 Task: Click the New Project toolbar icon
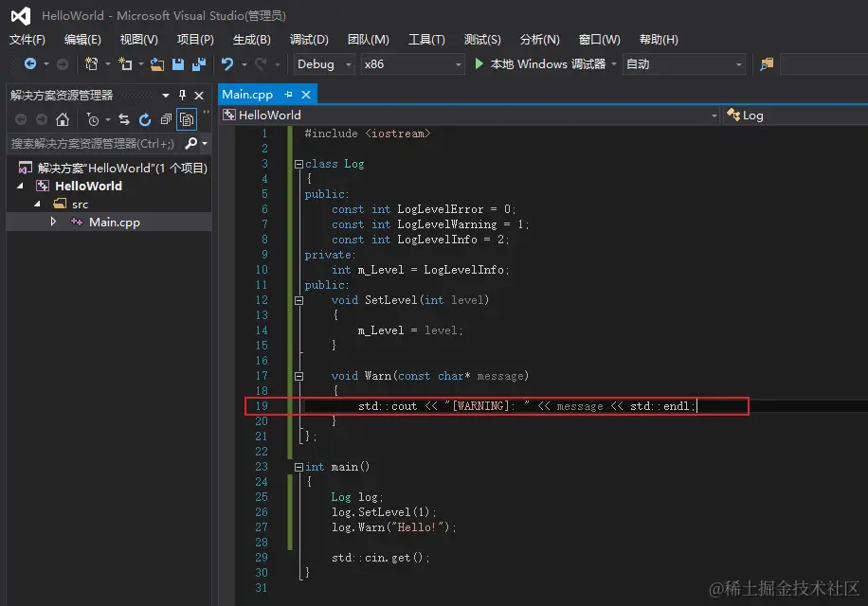point(91,64)
